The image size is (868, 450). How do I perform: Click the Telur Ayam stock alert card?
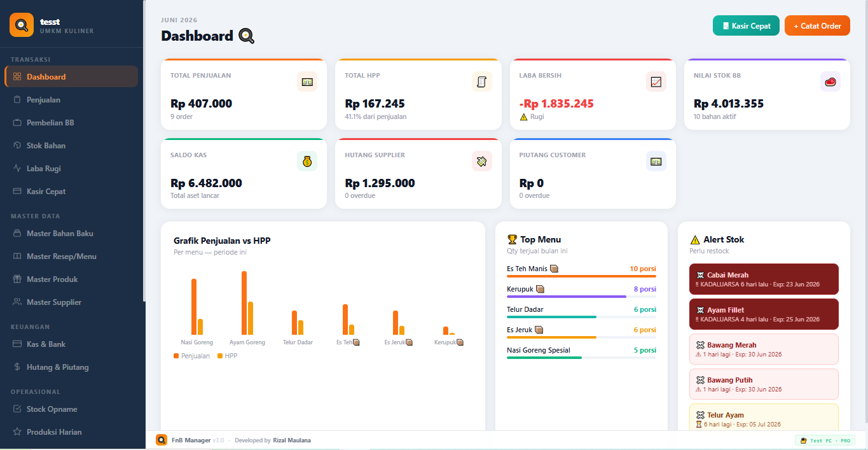(x=764, y=417)
